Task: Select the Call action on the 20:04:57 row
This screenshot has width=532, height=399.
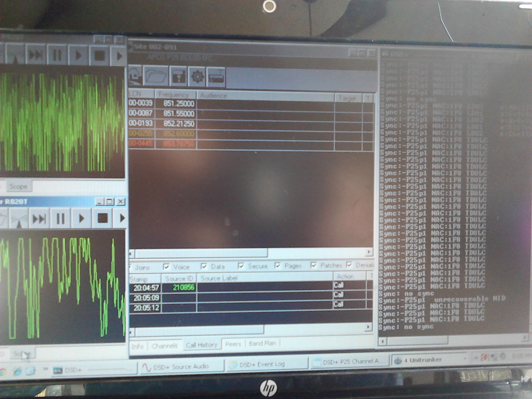Action: 339,285
